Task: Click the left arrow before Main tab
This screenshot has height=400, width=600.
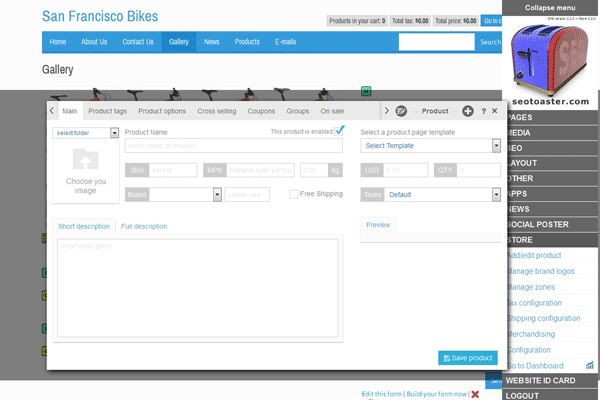Action: tap(53, 111)
